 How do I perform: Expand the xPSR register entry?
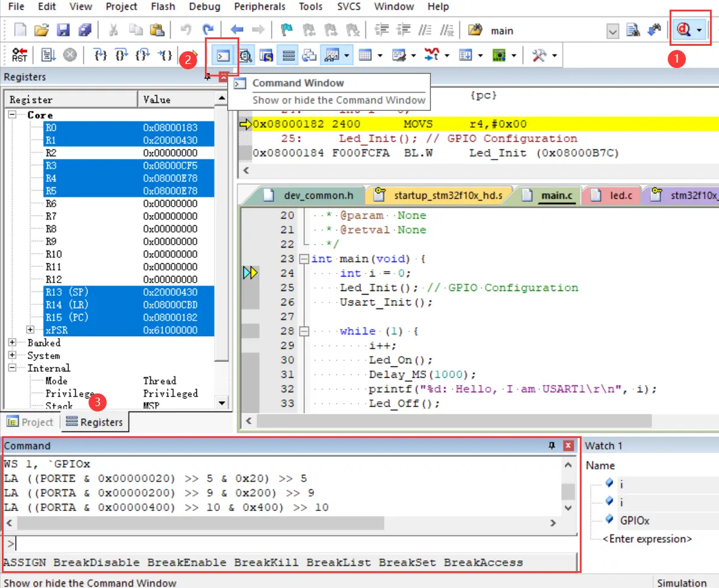click(x=30, y=330)
